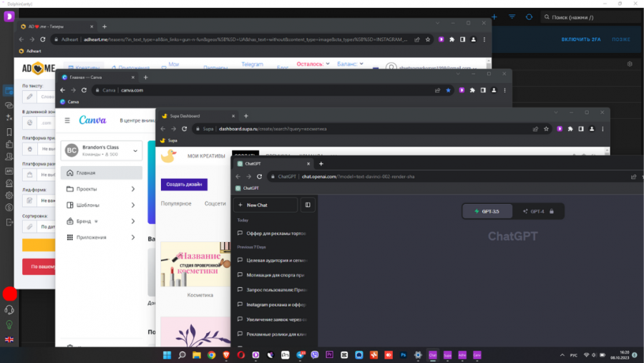Open the API icon in Dolphin sidebar
Screen dimensions: 644x363
(x=9, y=170)
